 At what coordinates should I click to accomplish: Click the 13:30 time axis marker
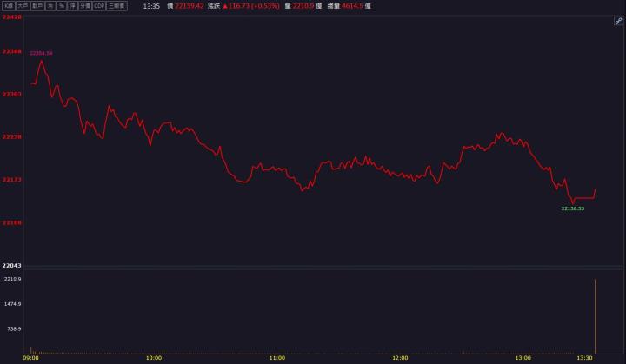coord(584,358)
